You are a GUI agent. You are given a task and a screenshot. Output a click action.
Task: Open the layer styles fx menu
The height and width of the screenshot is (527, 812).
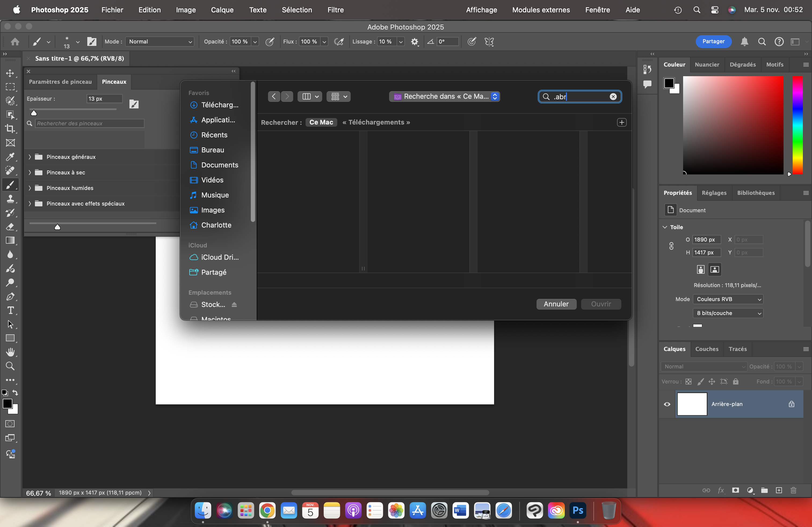pyautogui.click(x=721, y=491)
